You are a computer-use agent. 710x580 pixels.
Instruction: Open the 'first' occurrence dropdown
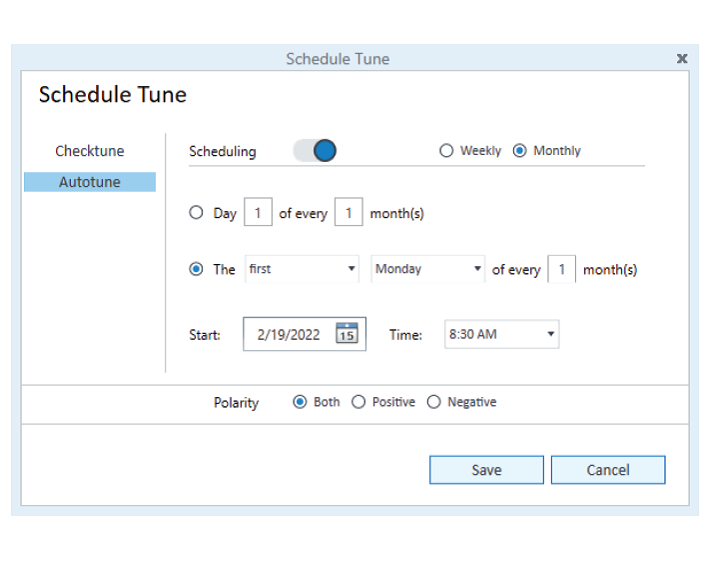[302, 269]
